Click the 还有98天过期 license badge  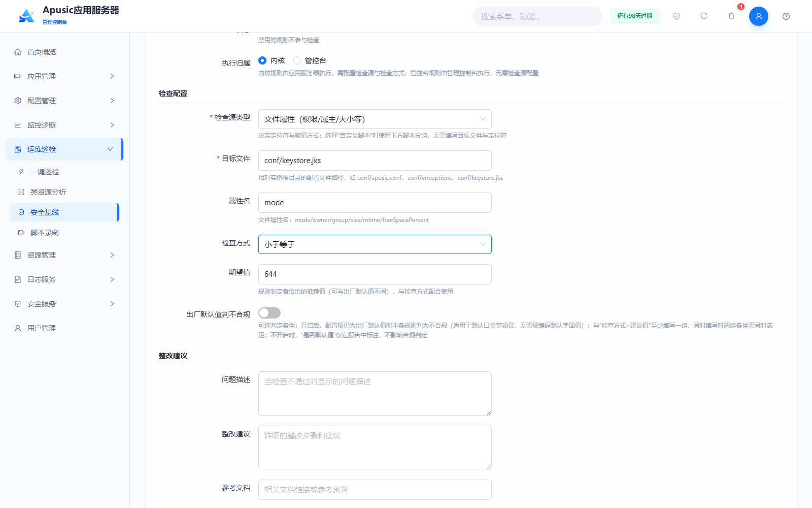634,16
